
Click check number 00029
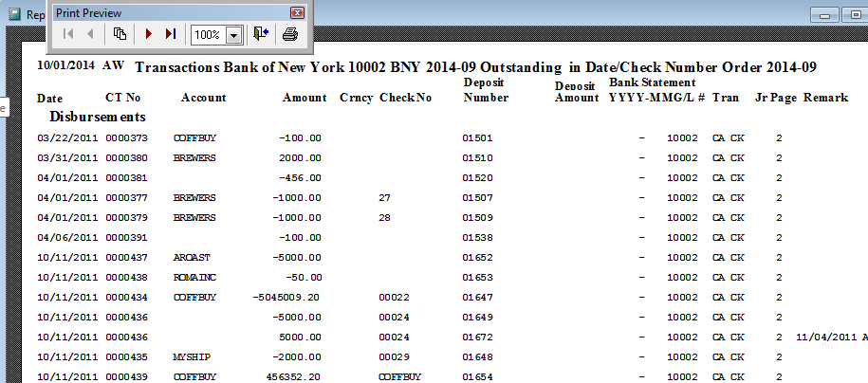394,357
